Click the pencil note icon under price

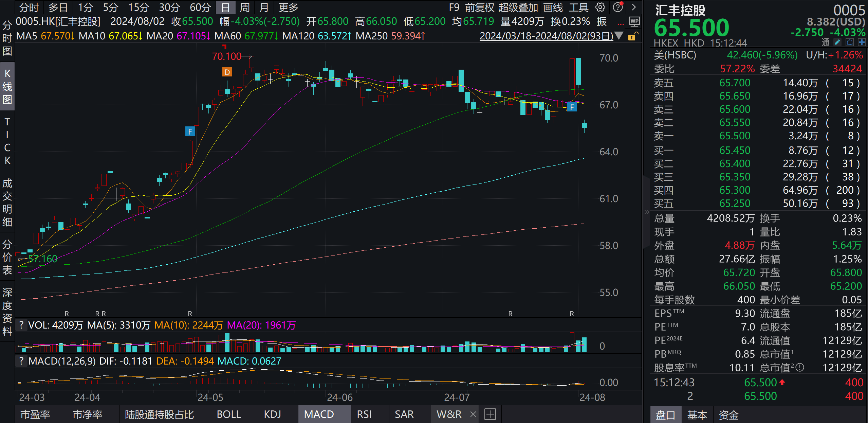click(x=837, y=42)
